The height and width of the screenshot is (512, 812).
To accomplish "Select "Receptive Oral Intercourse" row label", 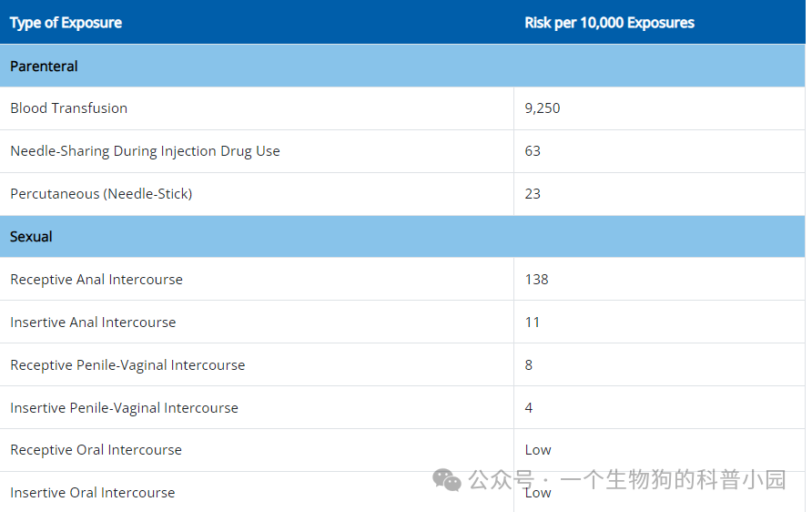I will coord(96,450).
